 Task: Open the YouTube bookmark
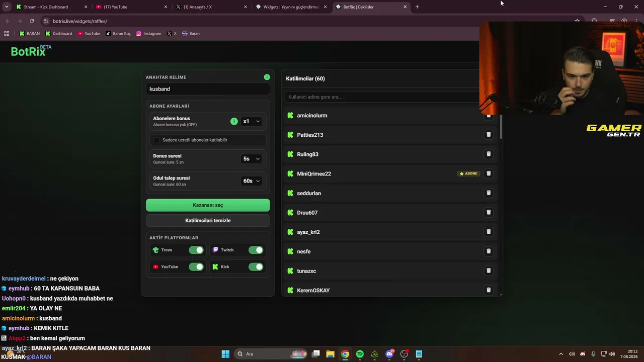pyautogui.click(x=89, y=34)
